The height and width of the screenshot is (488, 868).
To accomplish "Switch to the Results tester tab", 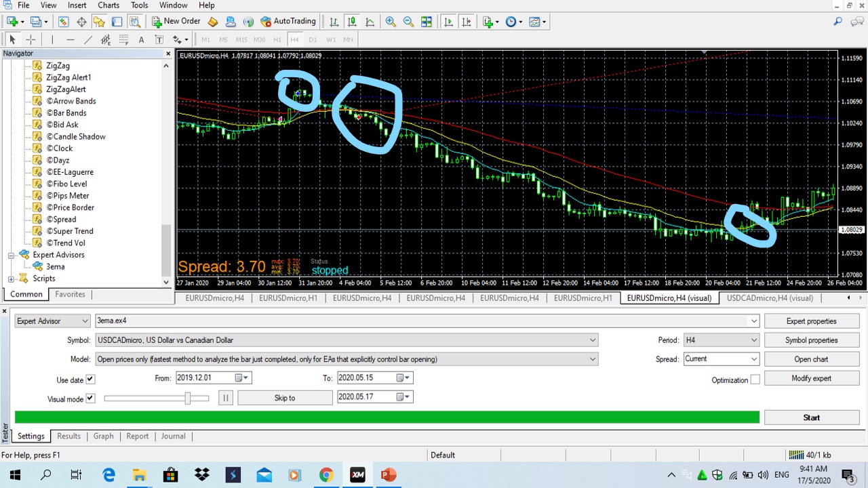I will pyautogui.click(x=68, y=436).
